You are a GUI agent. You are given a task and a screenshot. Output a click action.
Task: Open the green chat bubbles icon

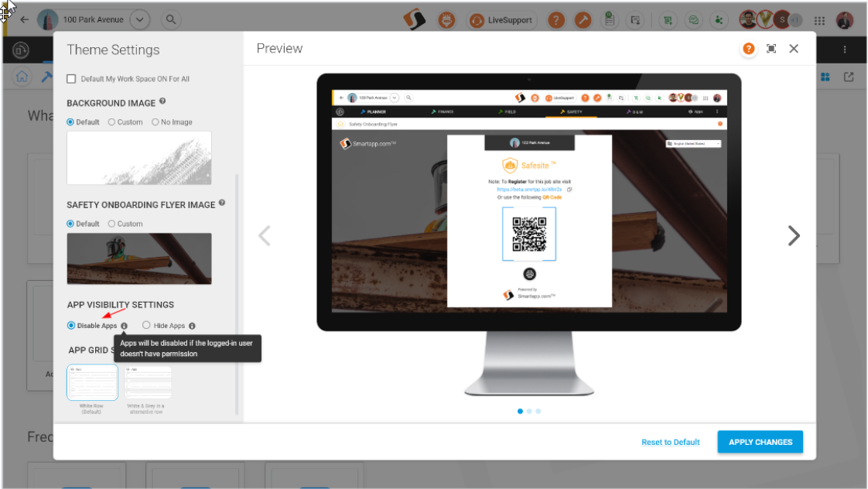[693, 20]
